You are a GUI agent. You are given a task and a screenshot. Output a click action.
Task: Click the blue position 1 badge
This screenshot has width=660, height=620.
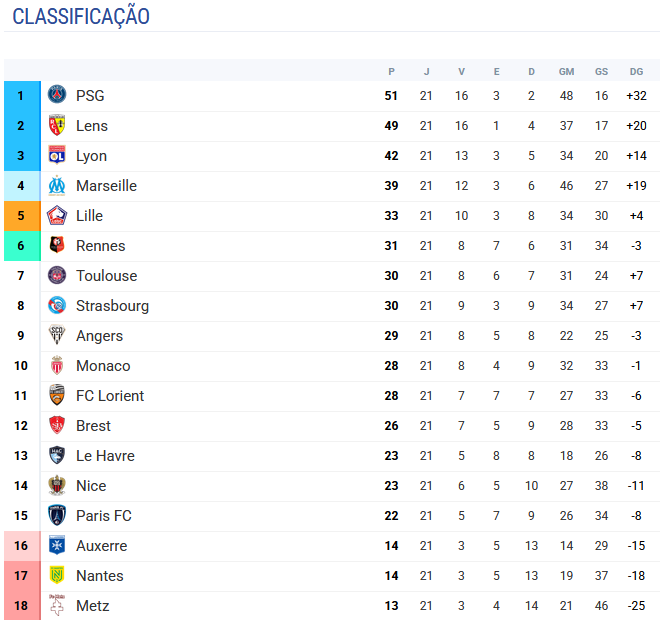tap(20, 96)
